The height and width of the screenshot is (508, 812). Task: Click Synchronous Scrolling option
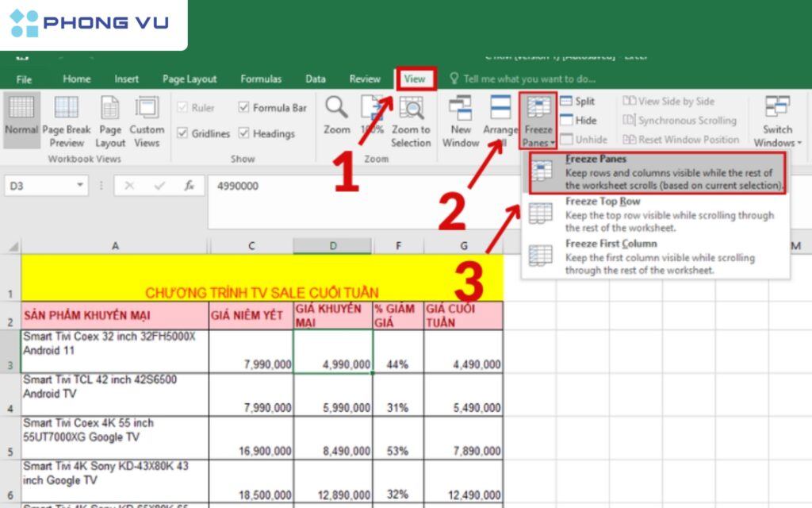click(680, 121)
